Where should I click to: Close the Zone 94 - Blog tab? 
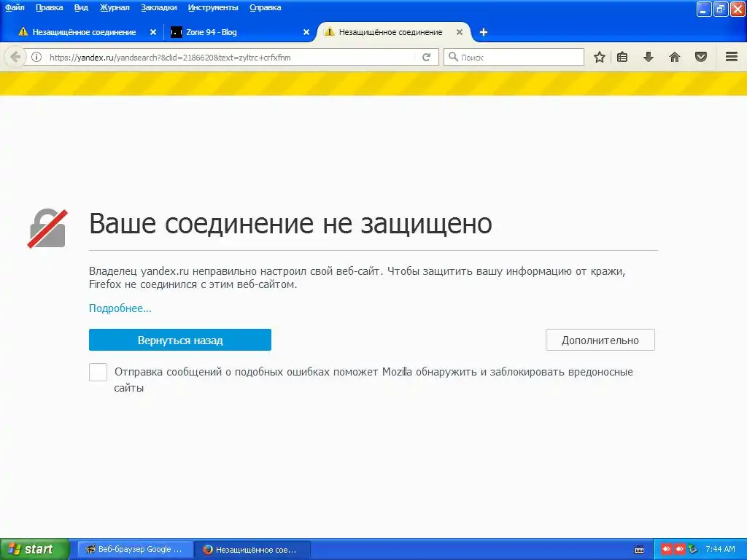coord(306,32)
